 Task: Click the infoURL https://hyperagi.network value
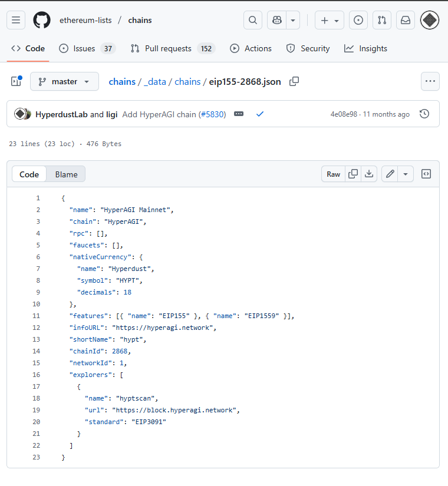pyautogui.click(x=162, y=328)
